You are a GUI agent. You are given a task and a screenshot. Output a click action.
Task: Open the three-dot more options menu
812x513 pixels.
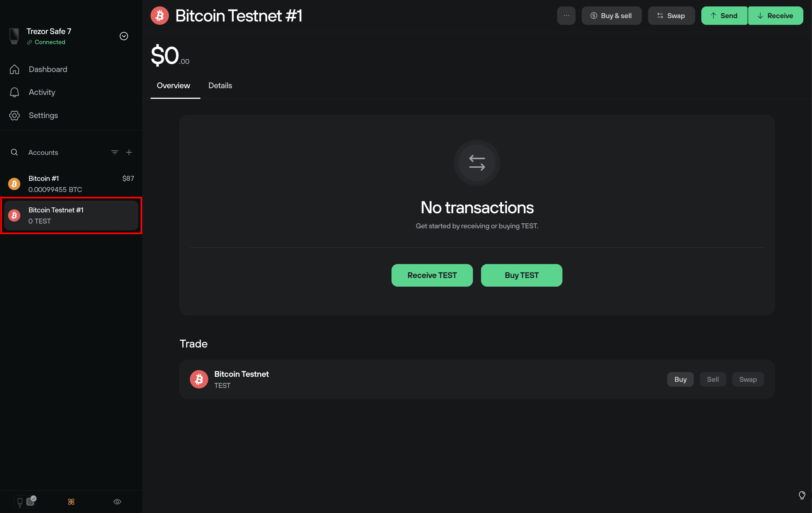pyautogui.click(x=566, y=16)
